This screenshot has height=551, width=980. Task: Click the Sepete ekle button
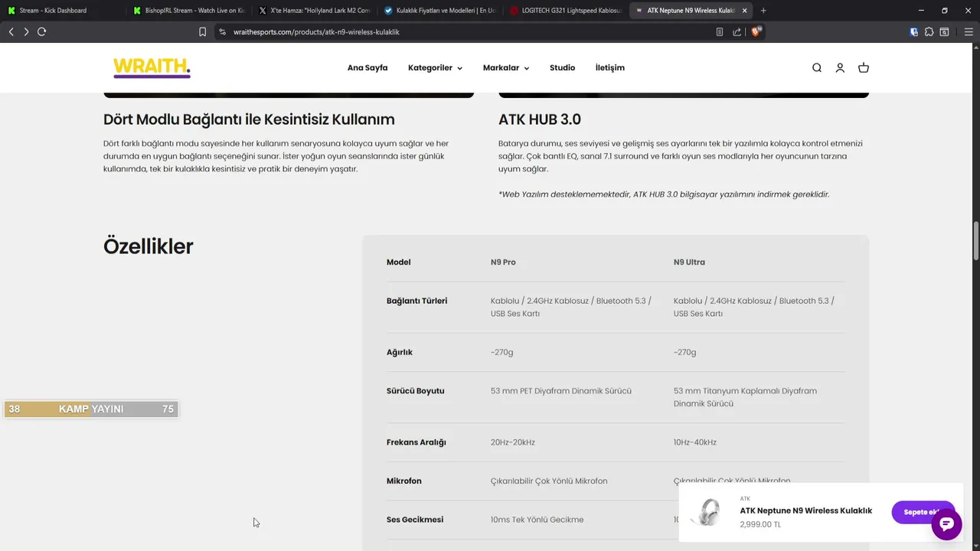tap(923, 512)
